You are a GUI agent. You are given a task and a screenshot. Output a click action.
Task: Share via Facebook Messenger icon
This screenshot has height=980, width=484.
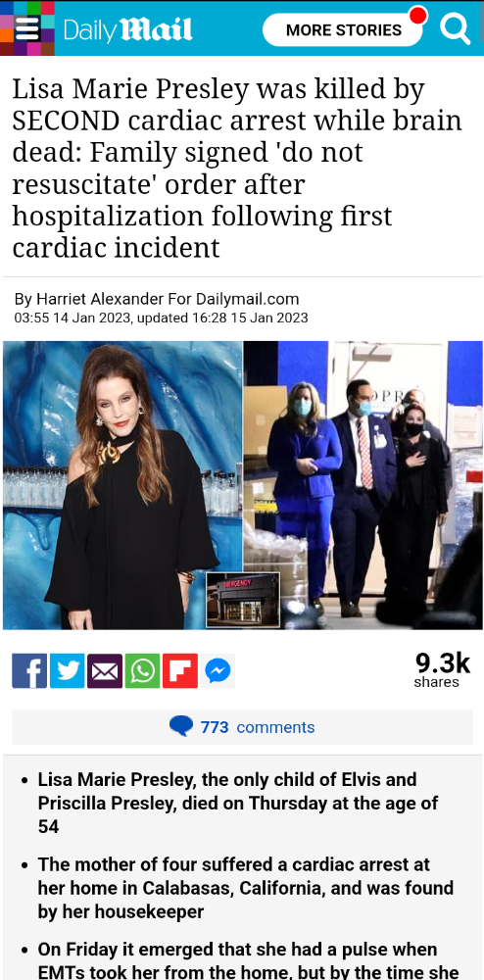[x=218, y=670]
